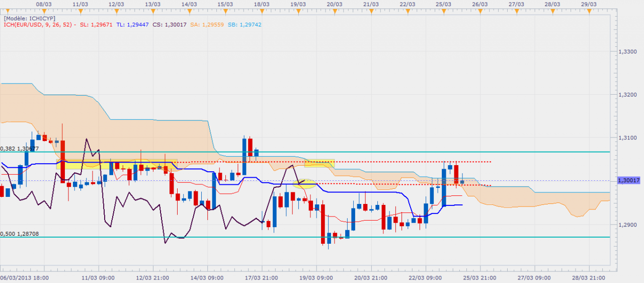This screenshot has width=644, height=283.
Task: Click the 08/03 date label at top
Action: (44, 4)
